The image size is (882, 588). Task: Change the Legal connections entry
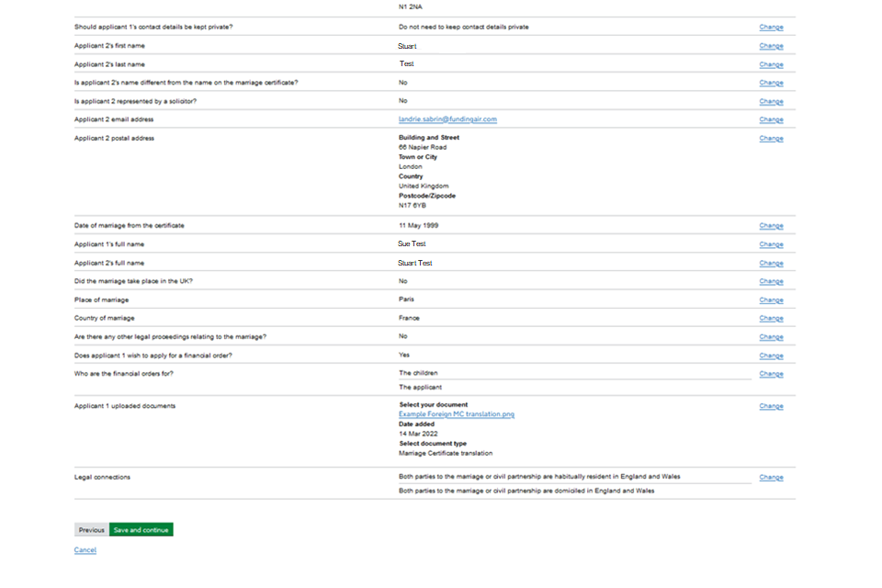click(771, 478)
